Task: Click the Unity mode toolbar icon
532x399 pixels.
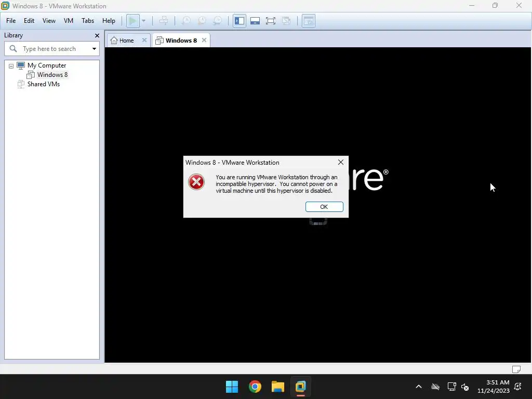Action: pyautogui.click(x=286, y=21)
